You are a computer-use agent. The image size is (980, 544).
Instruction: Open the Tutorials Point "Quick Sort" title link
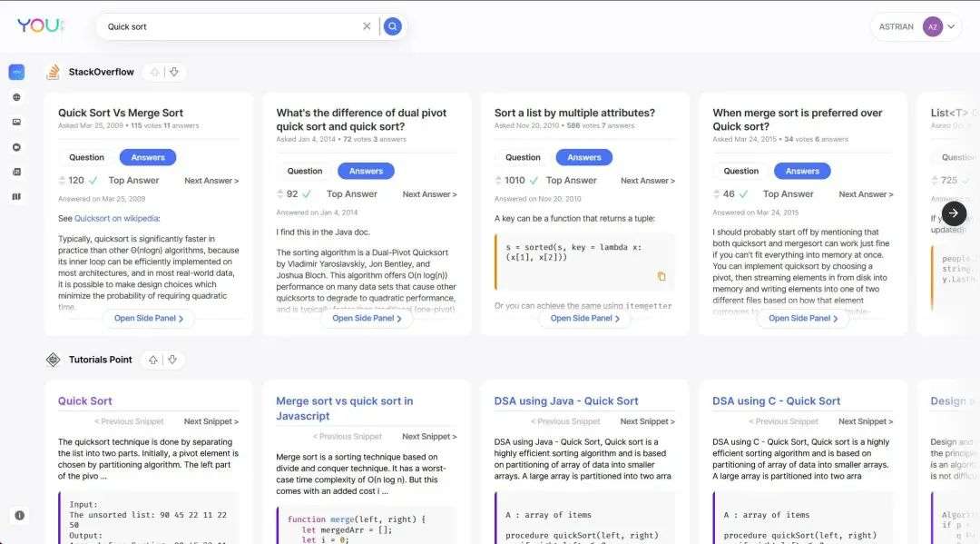(x=85, y=401)
